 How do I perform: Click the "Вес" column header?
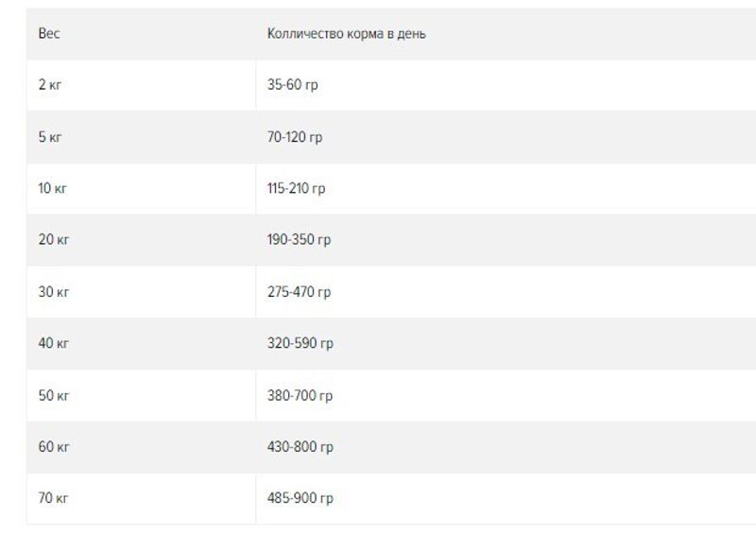pyautogui.click(x=49, y=34)
